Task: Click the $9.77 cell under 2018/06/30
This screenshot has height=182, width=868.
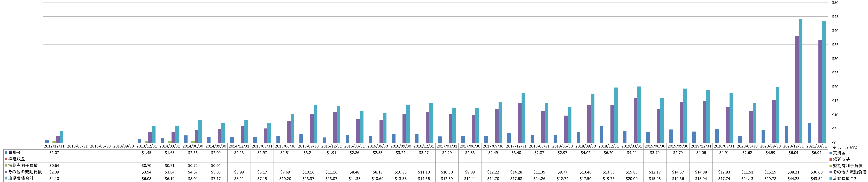Action: 562,172
